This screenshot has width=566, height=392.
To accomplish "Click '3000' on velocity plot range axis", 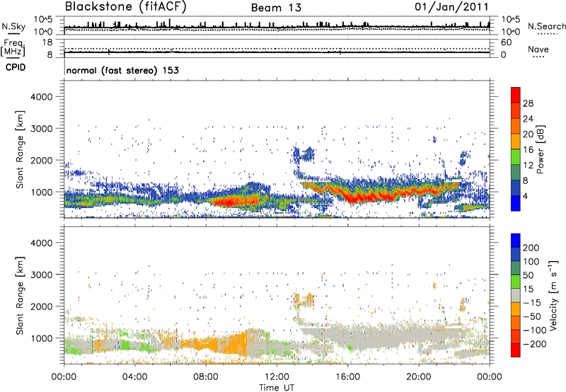I will pyautogui.click(x=42, y=275).
